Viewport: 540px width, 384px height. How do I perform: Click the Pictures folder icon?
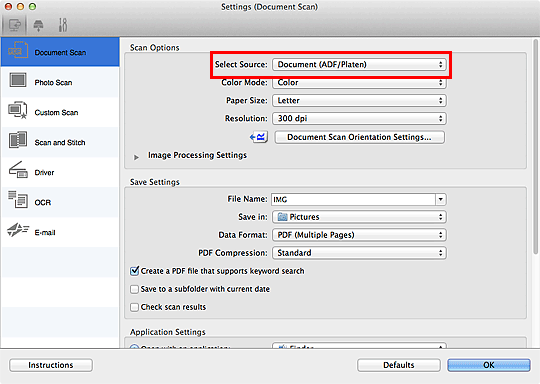282,217
